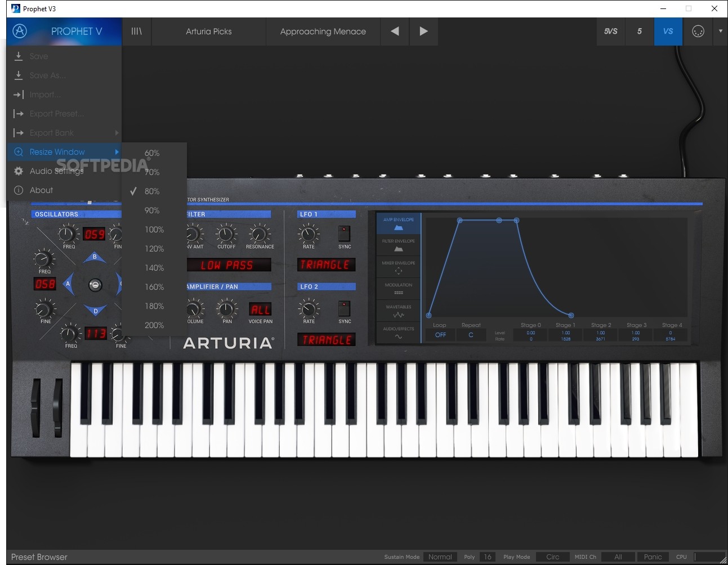Viewport: 728px width, 565px height.
Task: Set window size to 100%
Action: 154,230
